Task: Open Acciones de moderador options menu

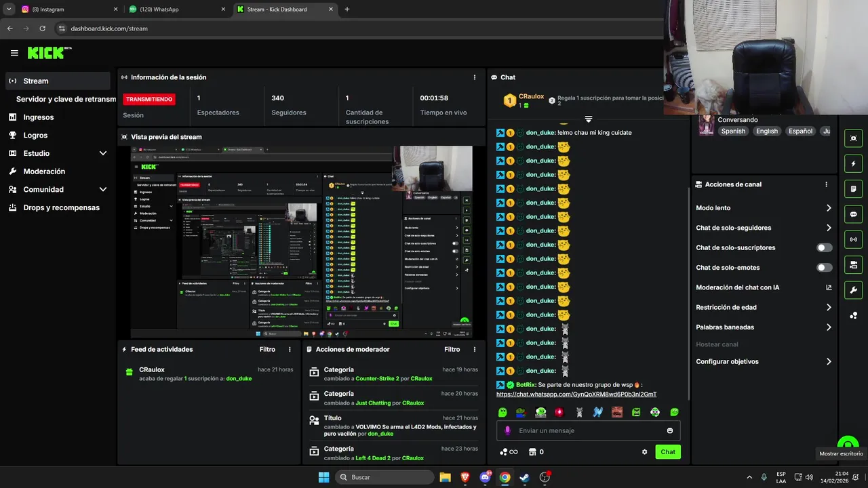Action: [474, 349]
